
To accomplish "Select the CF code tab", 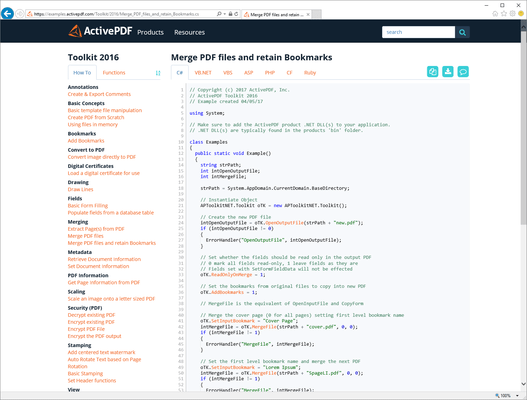I will 289,73.
